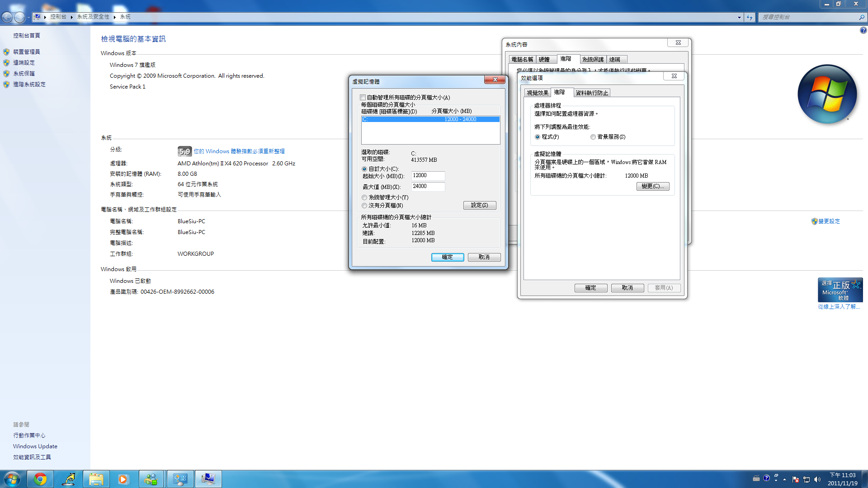Click the Chrome icon in the taskbar

pos(40,479)
